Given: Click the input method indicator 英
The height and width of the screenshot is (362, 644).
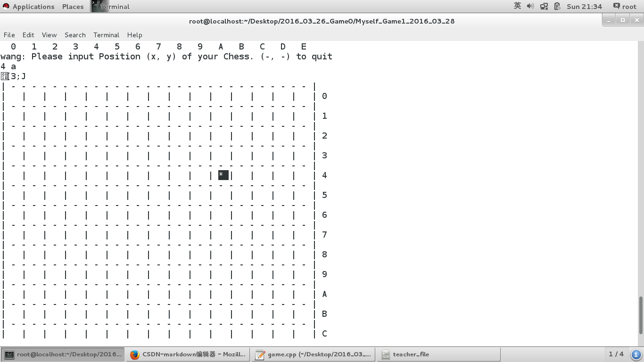Looking at the screenshot, I should [517, 6].
